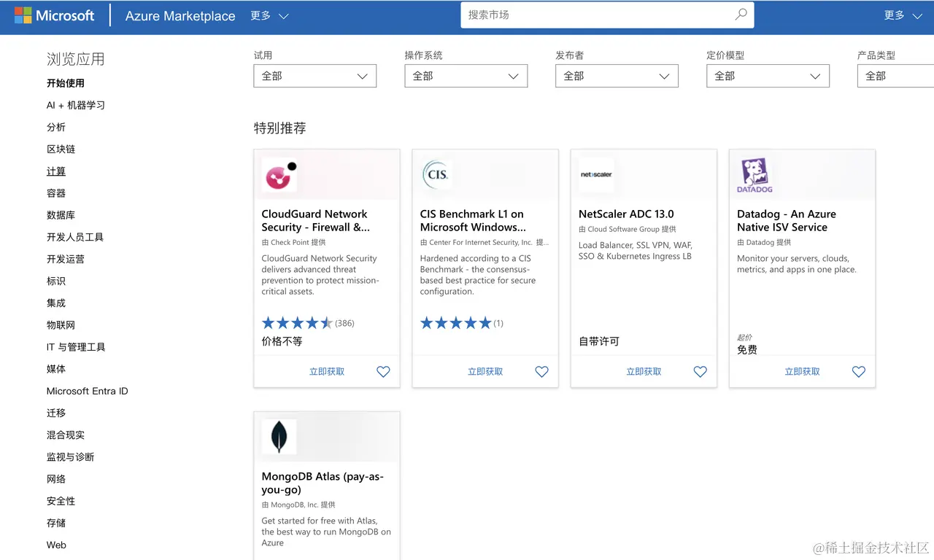This screenshot has width=934, height=560.
Task: Select 数据库 in the category sidebar
Action: click(x=62, y=215)
